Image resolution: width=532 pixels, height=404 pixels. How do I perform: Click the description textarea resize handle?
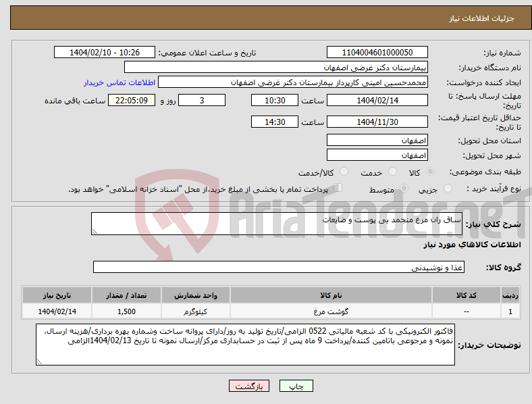pyautogui.click(x=95, y=232)
